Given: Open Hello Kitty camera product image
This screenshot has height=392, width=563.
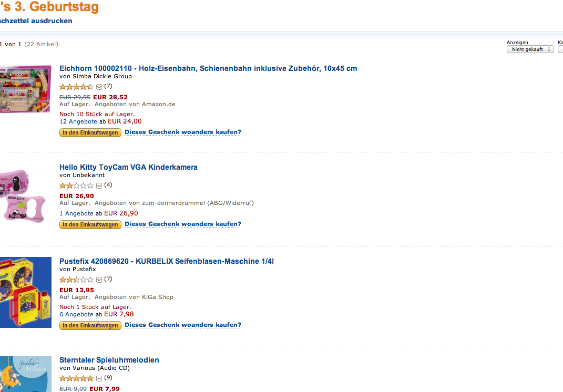Looking at the screenshot, I should pyautogui.click(x=24, y=195).
